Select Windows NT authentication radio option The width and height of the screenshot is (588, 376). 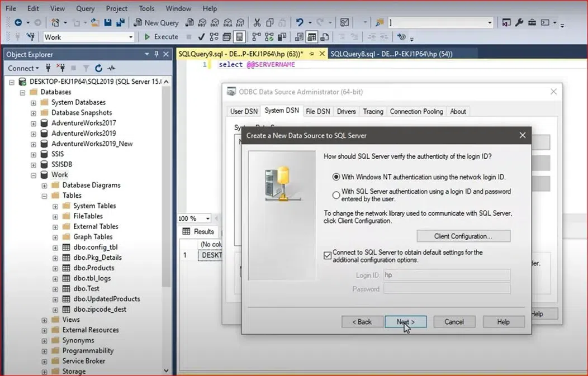336,177
